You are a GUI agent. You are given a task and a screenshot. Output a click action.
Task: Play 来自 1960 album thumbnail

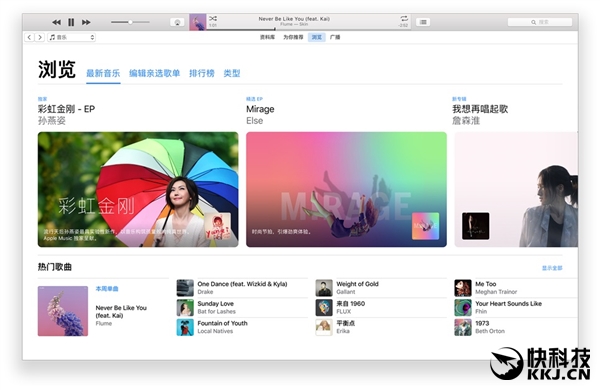coord(324,307)
